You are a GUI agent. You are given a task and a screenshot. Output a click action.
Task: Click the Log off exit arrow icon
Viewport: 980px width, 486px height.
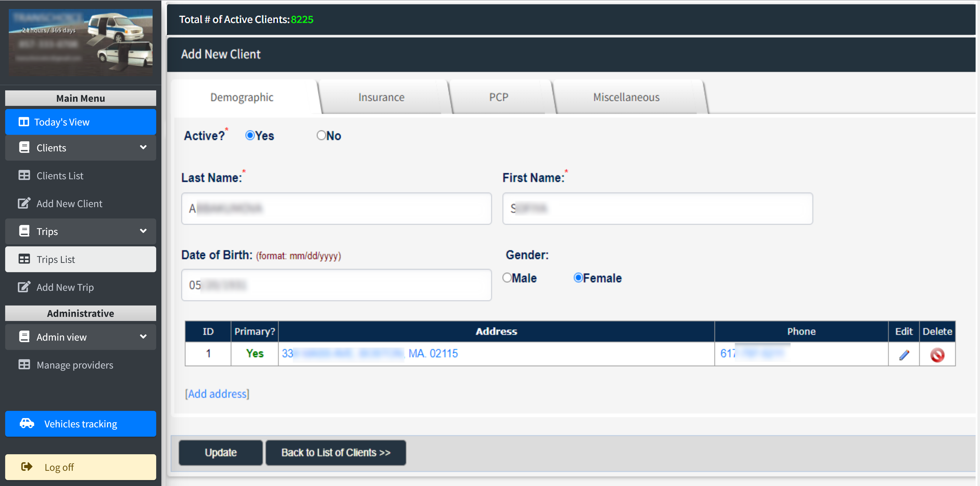[27, 467]
